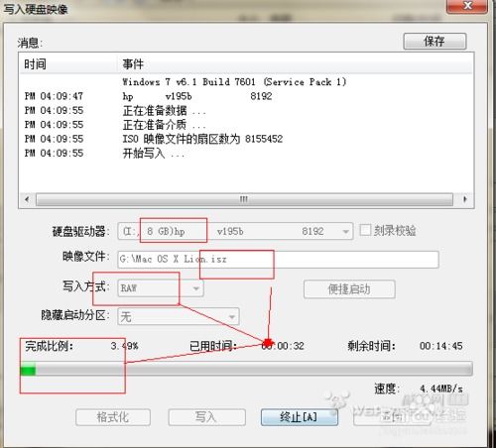
Task: Click the Format (格式化) button
Action: (x=113, y=417)
